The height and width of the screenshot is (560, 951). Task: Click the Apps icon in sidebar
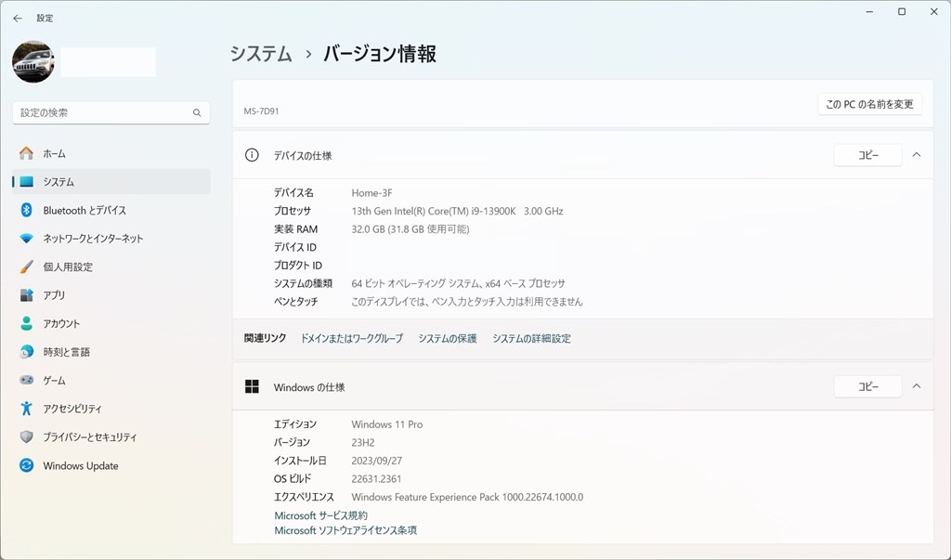(26, 295)
